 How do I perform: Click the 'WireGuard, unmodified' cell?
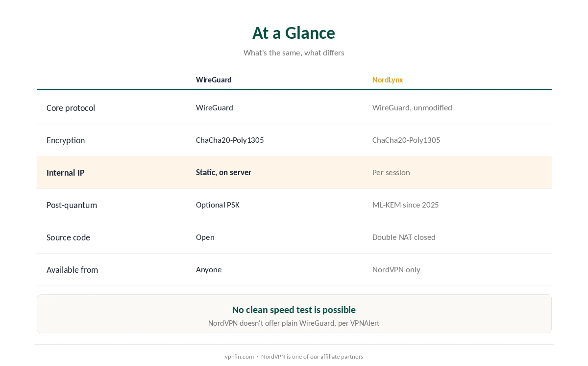pos(412,107)
